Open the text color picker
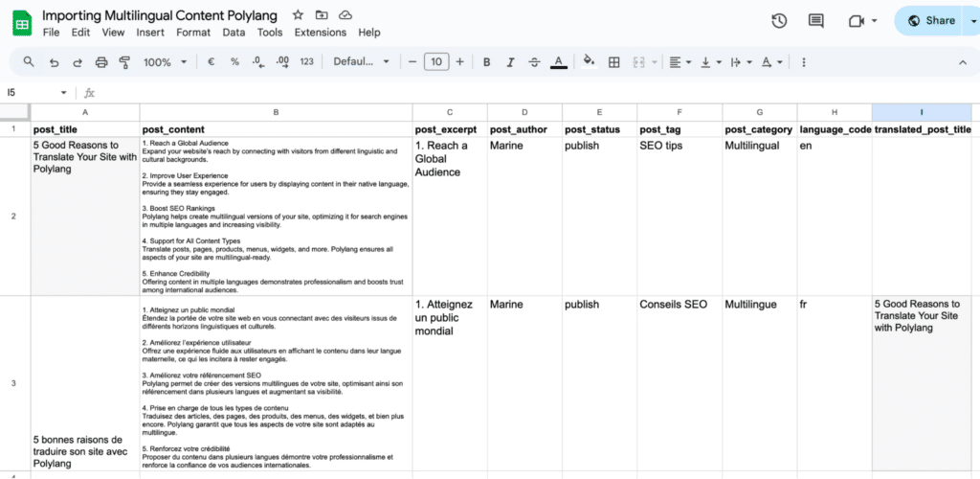This screenshot has height=479, width=980. click(x=559, y=62)
